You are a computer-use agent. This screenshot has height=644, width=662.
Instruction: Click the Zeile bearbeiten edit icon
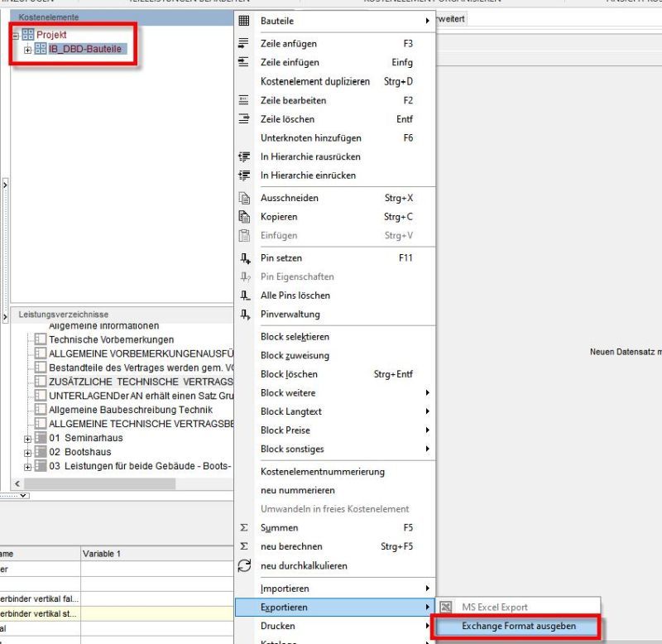pos(244,100)
